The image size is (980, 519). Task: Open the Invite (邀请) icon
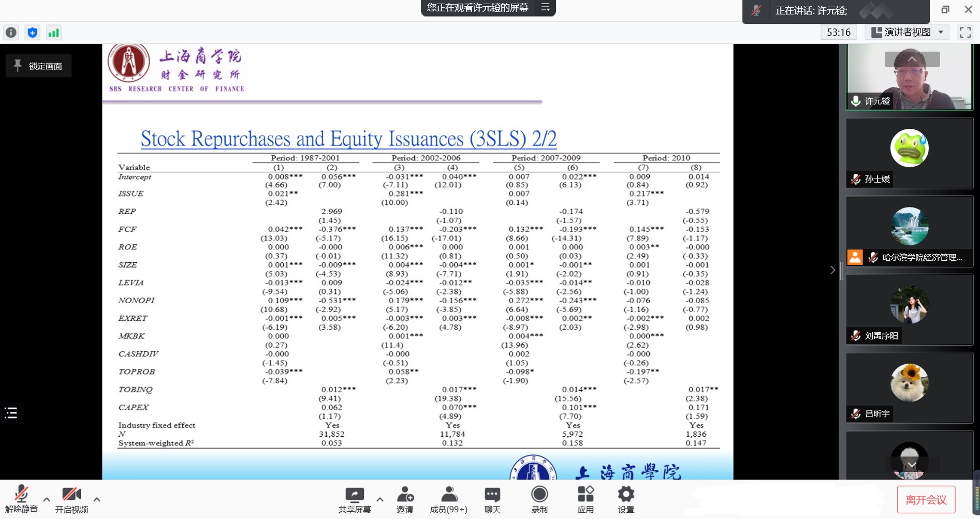coord(405,500)
